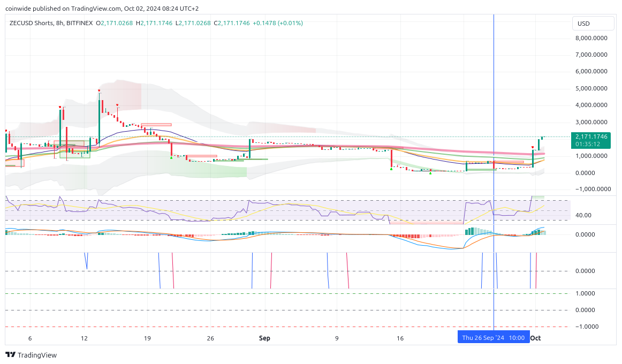
Task: Click the publication header text by coinwide
Action: (102, 9)
